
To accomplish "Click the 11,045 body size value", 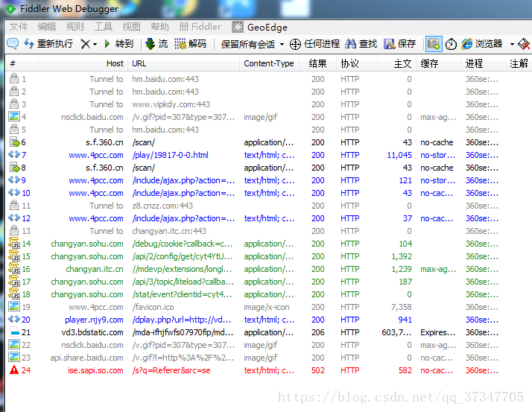I will pos(399,155).
